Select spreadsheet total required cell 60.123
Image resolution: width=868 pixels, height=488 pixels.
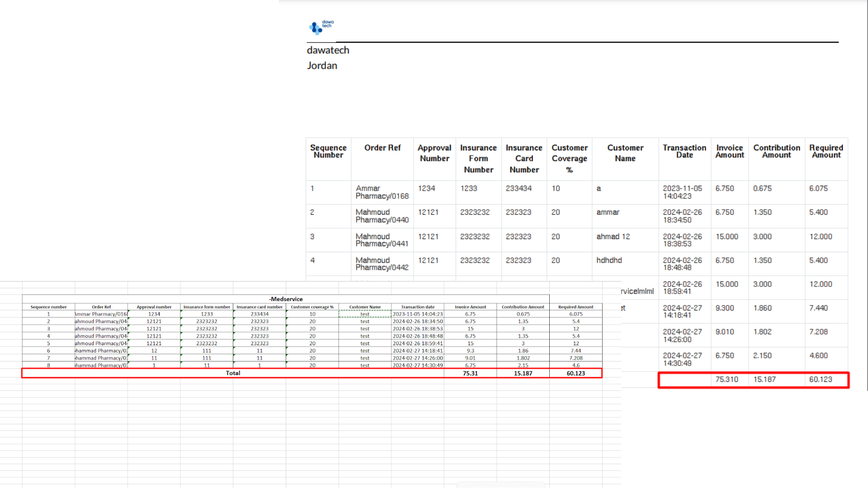(x=576, y=373)
